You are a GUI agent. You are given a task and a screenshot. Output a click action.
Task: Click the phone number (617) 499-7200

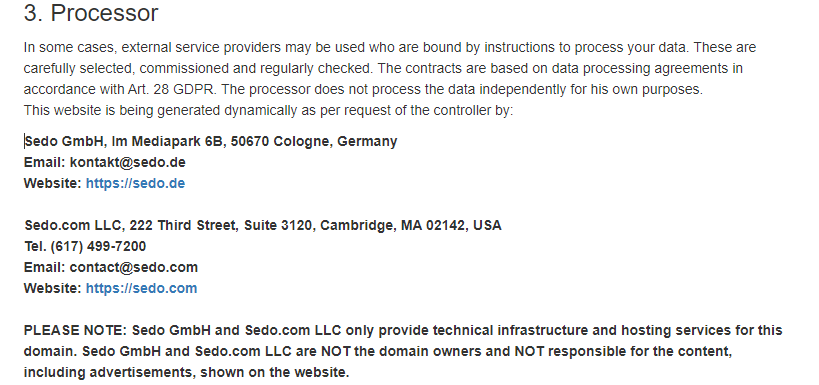[x=98, y=246]
